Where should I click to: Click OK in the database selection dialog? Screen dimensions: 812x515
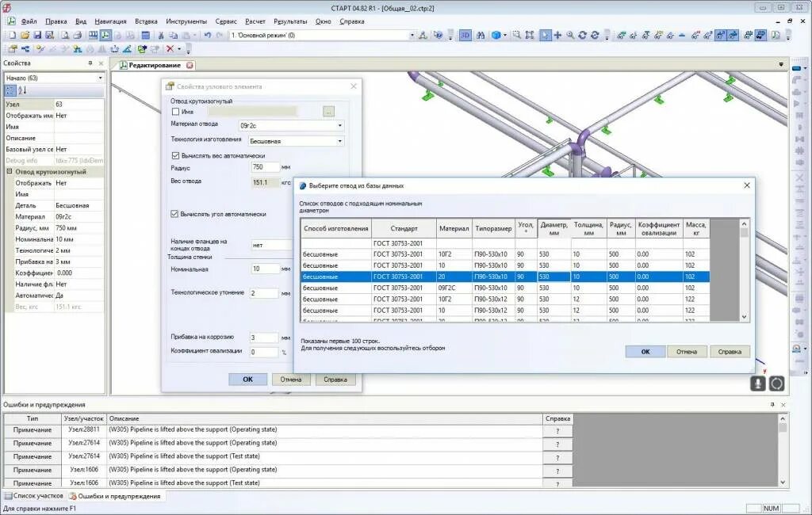coord(645,352)
